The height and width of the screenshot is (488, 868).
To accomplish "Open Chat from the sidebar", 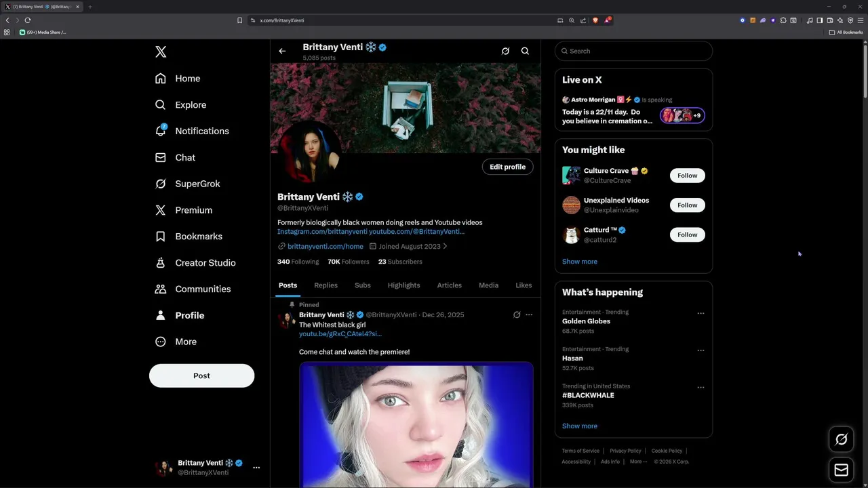I will [175, 157].
